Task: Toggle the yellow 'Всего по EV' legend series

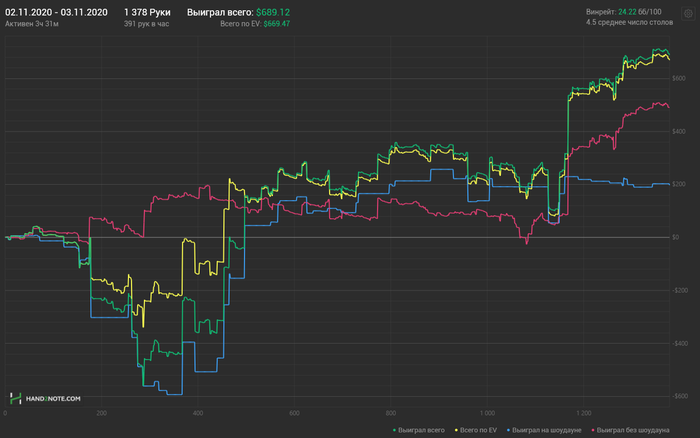Action: [x=475, y=430]
